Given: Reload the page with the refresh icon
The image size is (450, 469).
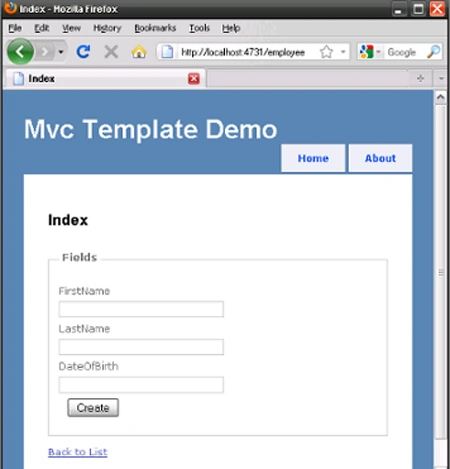Looking at the screenshot, I should point(83,52).
